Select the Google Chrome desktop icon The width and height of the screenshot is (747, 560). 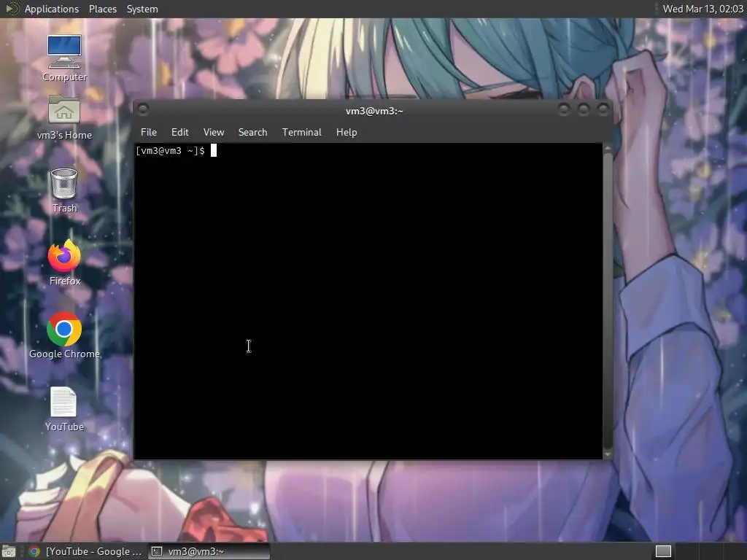tap(64, 335)
